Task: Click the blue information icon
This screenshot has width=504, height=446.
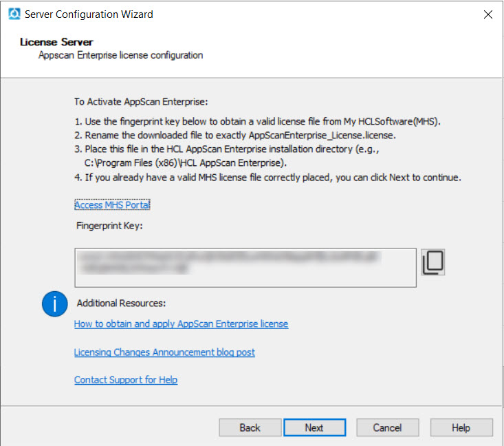Action: point(55,304)
